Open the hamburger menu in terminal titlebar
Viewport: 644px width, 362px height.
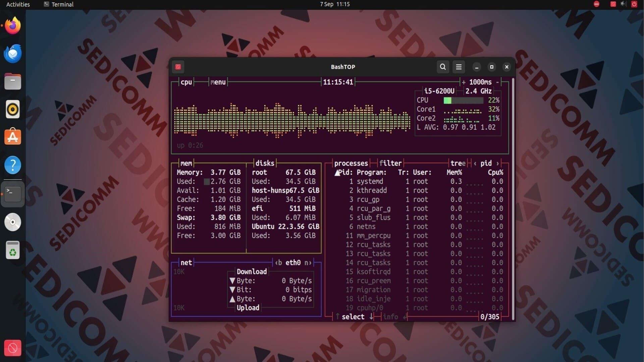click(459, 67)
